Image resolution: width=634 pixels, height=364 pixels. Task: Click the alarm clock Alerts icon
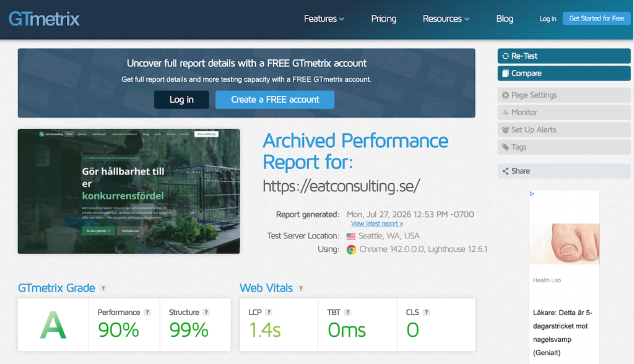[x=505, y=130]
